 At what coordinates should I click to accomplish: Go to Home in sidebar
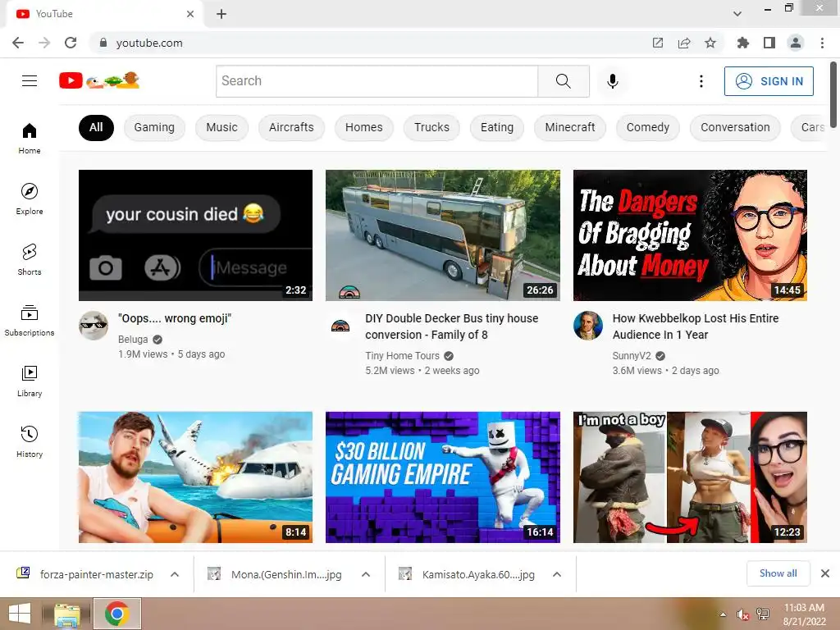pyautogui.click(x=30, y=138)
